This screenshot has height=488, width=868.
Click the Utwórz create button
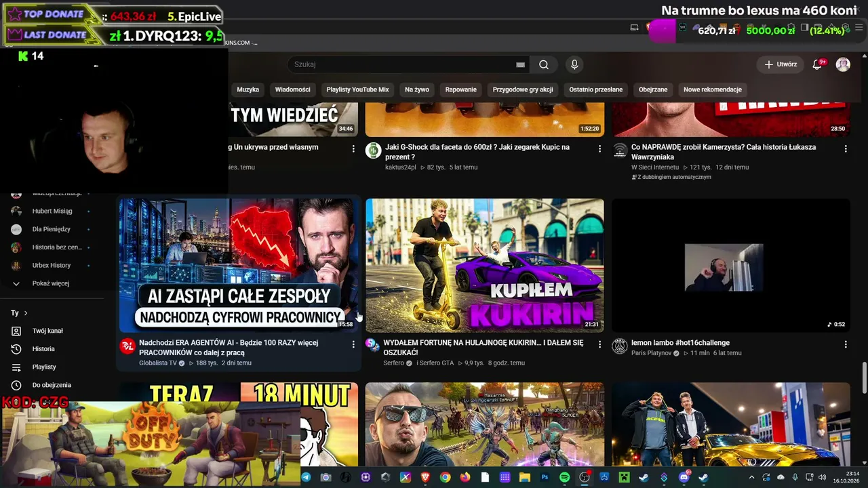781,64
